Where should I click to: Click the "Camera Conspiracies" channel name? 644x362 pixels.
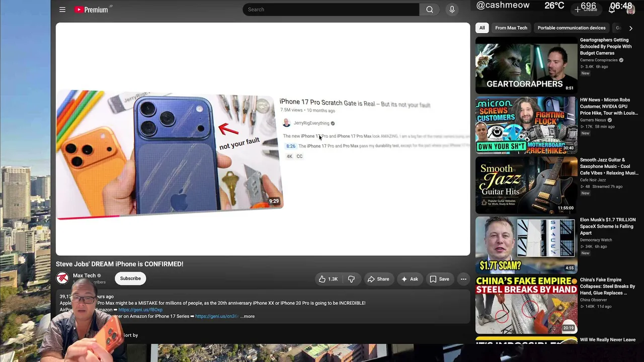click(599, 60)
